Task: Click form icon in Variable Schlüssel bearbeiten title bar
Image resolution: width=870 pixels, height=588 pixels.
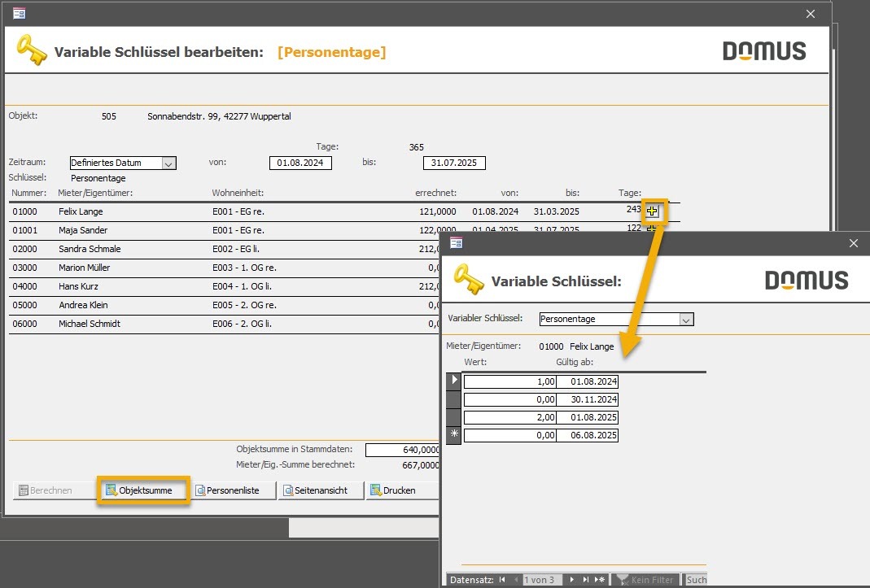Action: pos(20,13)
